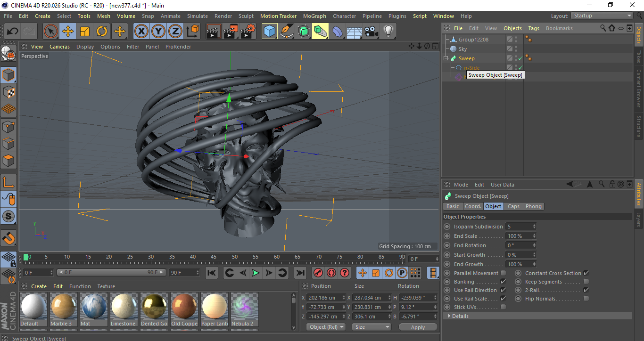Click the Record Active Objects button
644x341 pixels.
(318, 273)
